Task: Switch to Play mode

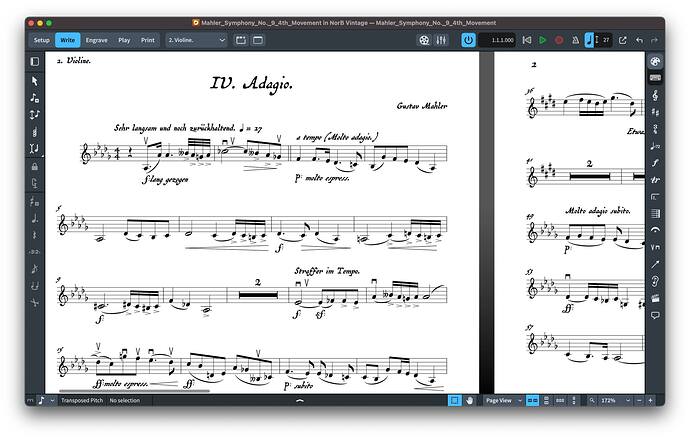Action: coord(124,40)
